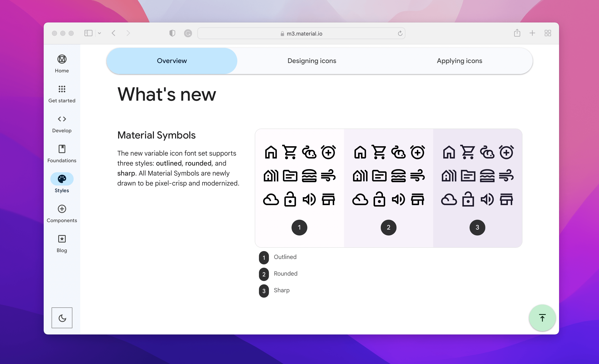The width and height of the screenshot is (599, 364).
Task: Click the number 1 badge in the icon panel
Action: 299,227
